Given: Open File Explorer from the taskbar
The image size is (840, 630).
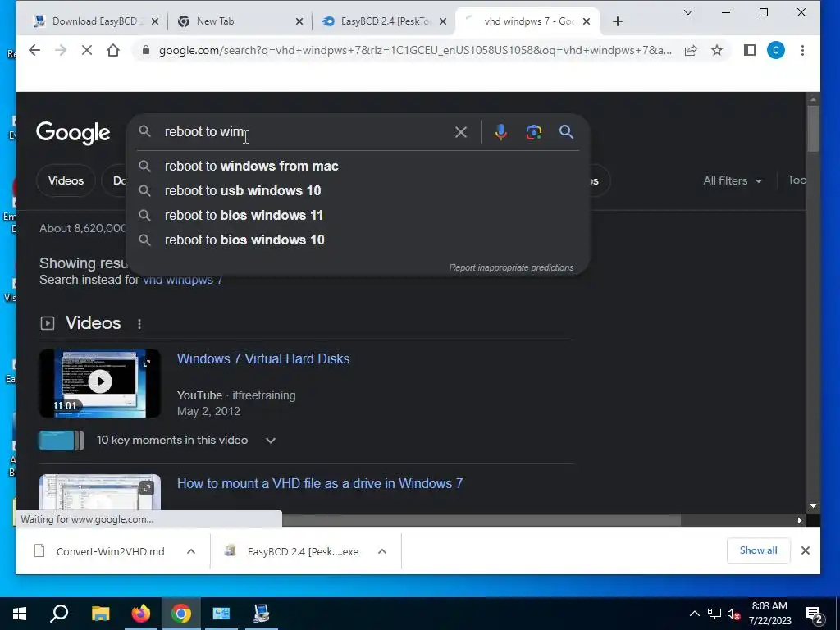Looking at the screenshot, I should pos(100,614).
